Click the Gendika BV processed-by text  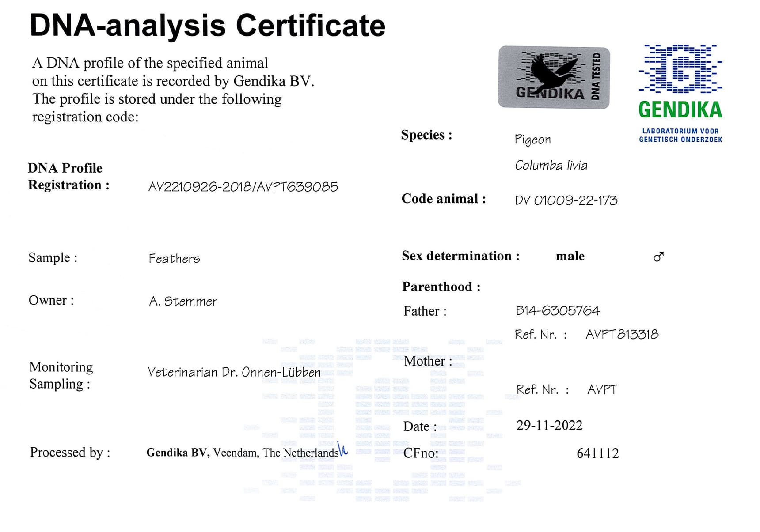tap(242, 453)
